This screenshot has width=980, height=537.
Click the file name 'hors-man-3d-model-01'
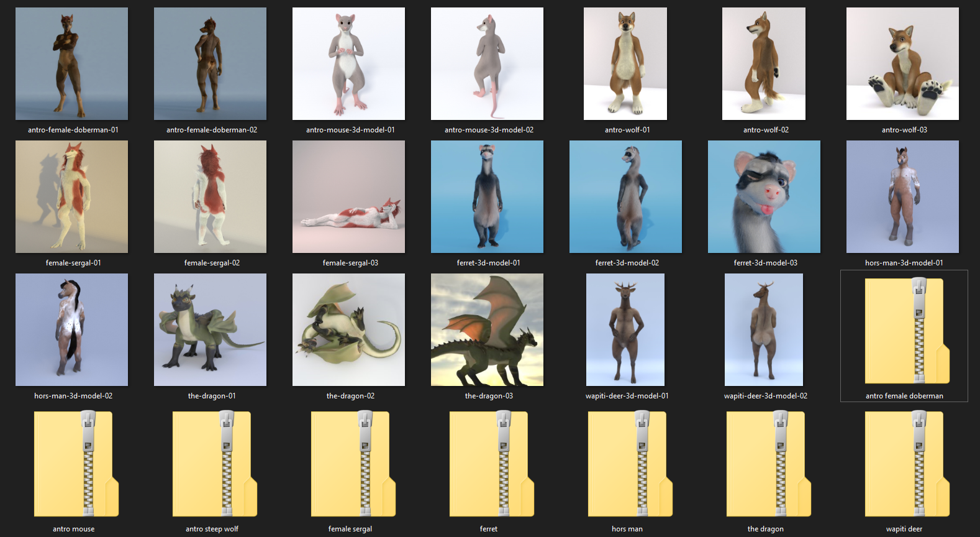tap(904, 263)
